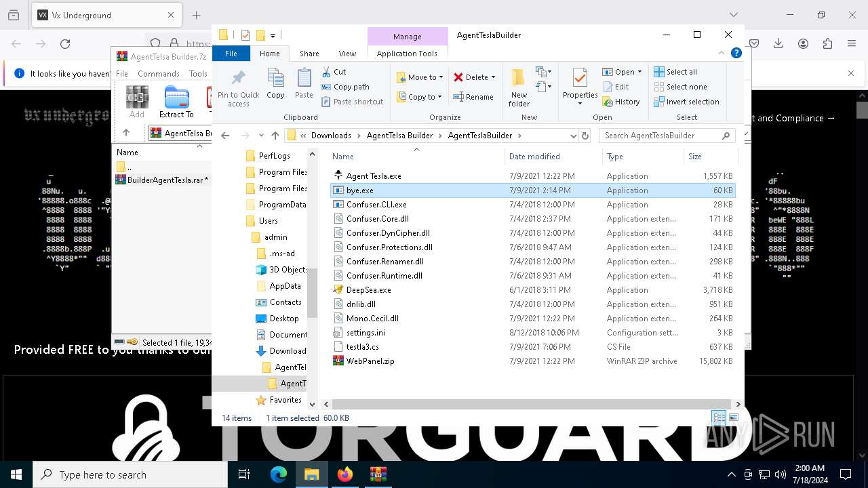
Task: Select BuilderAgentTesla.rar in WinRAR list
Action: 162,180
